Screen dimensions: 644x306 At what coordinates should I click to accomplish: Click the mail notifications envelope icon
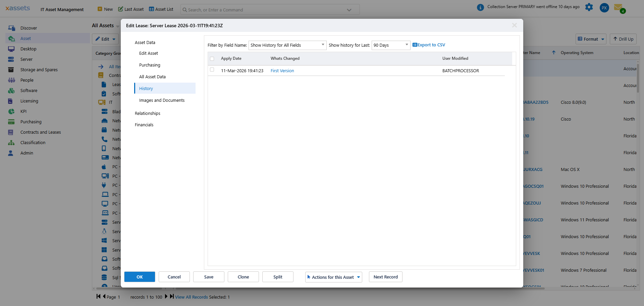[x=618, y=7]
